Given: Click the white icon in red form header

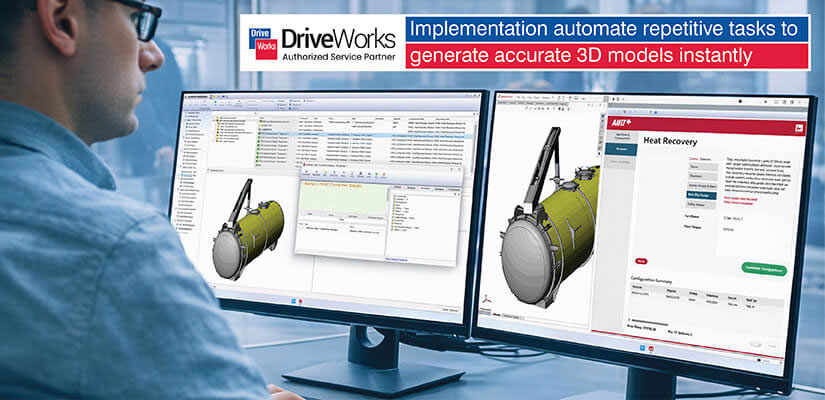Looking at the screenshot, I should [x=799, y=127].
